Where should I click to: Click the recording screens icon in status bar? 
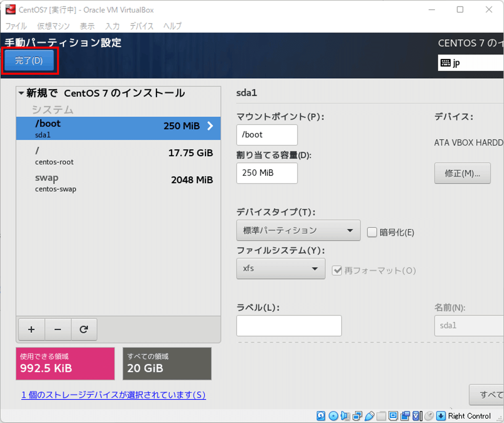405,416
